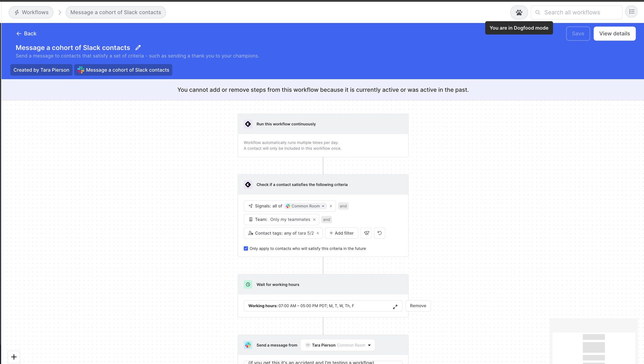Click the Add filter button
This screenshot has width=644, height=364.
click(x=341, y=233)
